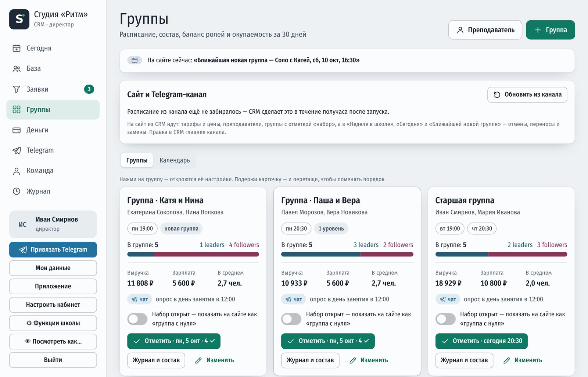The height and width of the screenshot is (377, 588).
Task: Open Сегодня calendar icon in sidebar
Action: tap(17, 48)
